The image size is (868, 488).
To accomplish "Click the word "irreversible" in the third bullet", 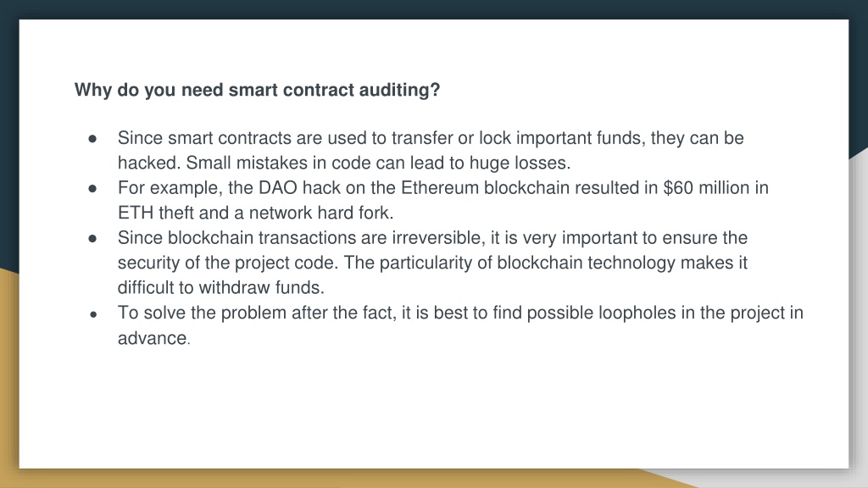I will (438, 238).
